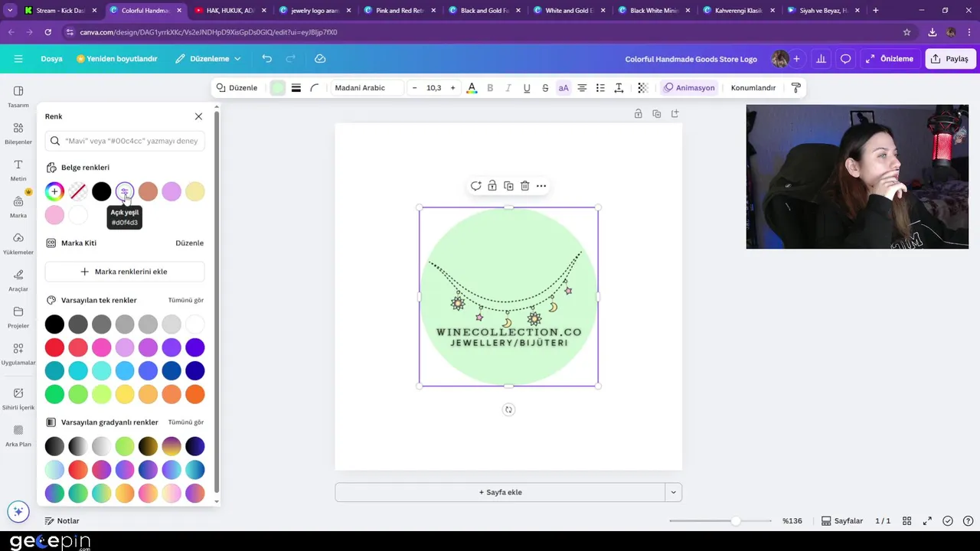This screenshot has height=551, width=980.
Task: Open Yeniden boyutlandır resize menu
Action: pos(116,59)
